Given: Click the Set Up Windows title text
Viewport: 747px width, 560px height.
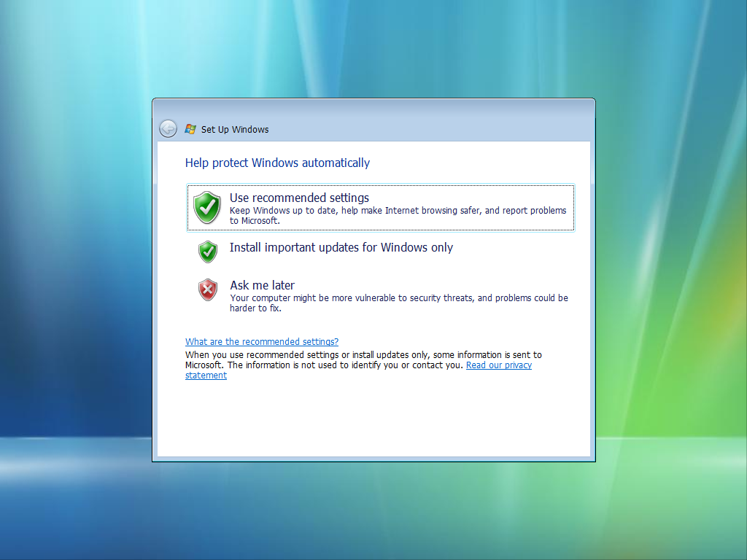Looking at the screenshot, I should [235, 130].
